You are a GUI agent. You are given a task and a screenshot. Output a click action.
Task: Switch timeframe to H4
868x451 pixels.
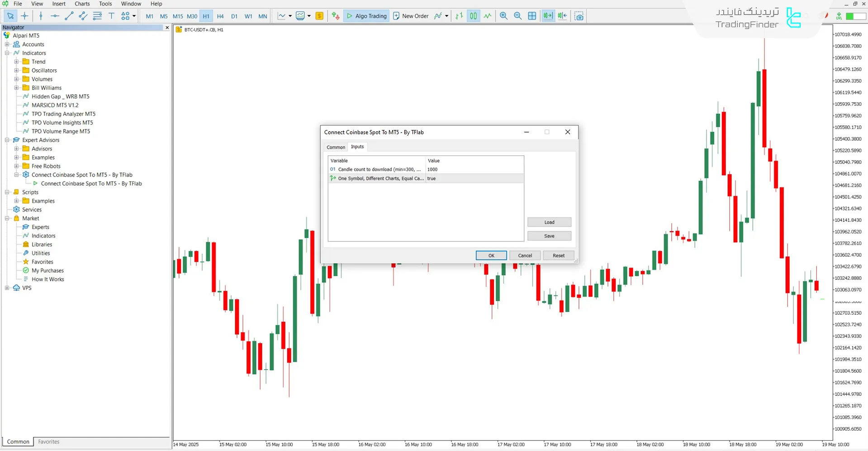coord(220,16)
